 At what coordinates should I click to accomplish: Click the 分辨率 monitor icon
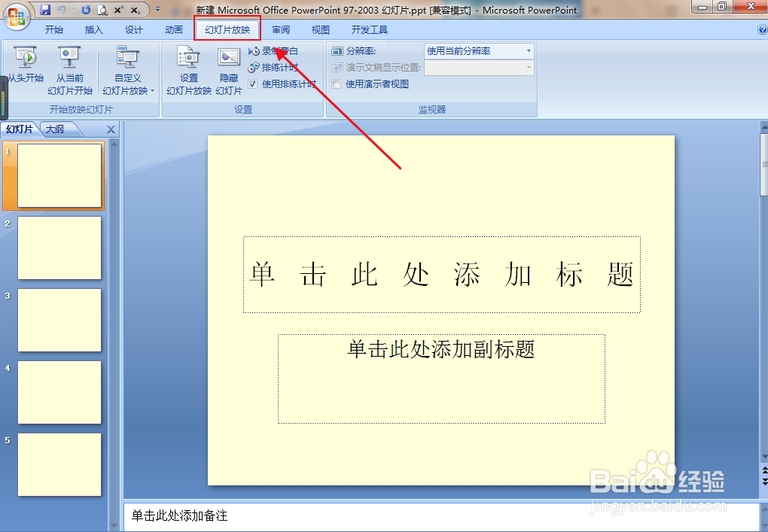pos(337,51)
